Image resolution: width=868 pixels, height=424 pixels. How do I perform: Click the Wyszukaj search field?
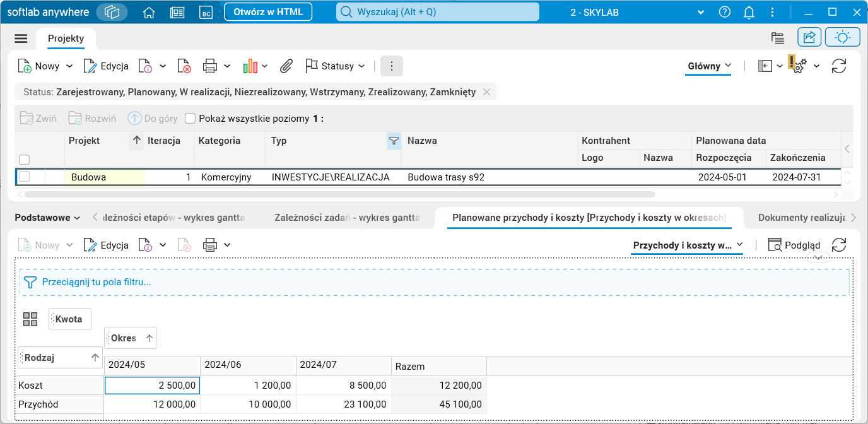click(438, 12)
